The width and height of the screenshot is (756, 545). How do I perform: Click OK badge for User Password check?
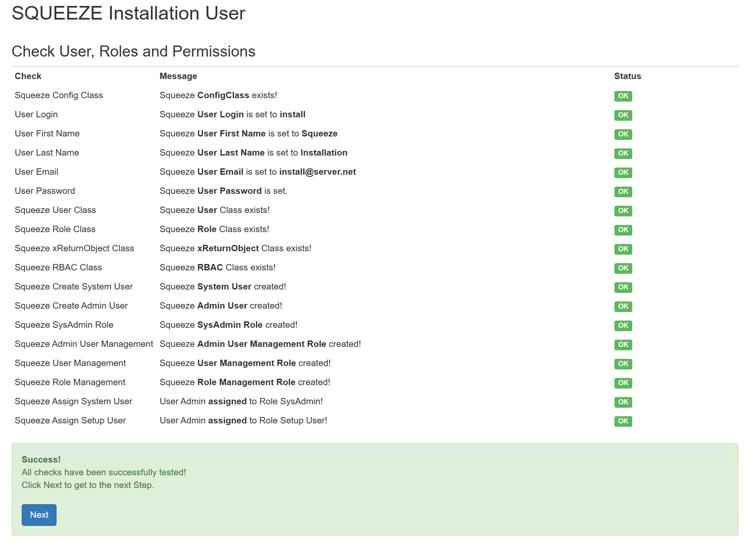click(x=623, y=192)
